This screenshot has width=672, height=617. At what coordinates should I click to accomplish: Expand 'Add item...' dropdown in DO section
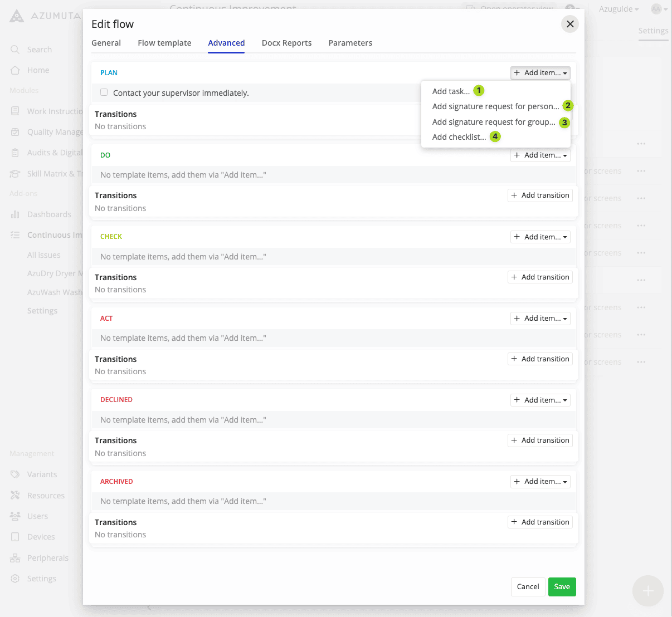click(540, 155)
